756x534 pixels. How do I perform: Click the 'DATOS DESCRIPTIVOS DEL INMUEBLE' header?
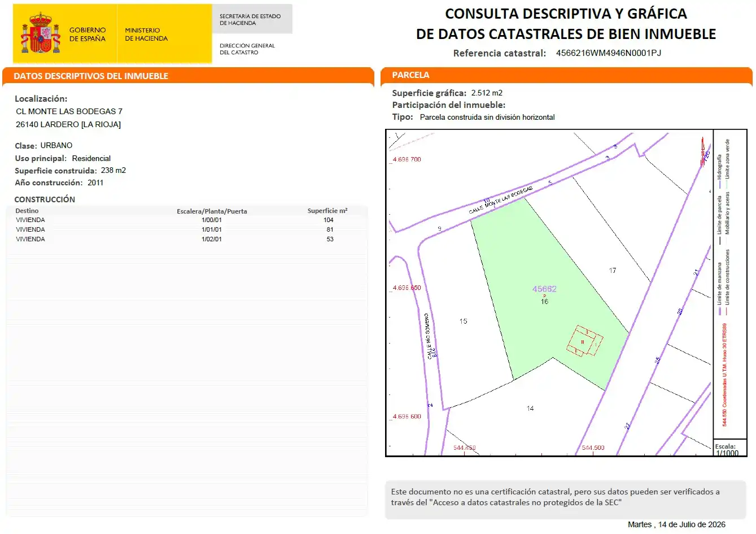pyautogui.click(x=91, y=76)
